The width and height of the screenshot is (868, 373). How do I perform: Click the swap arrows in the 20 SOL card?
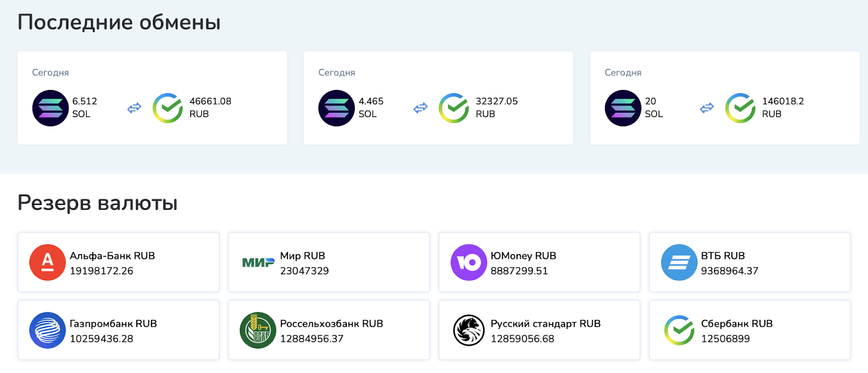(x=707, y=108)
